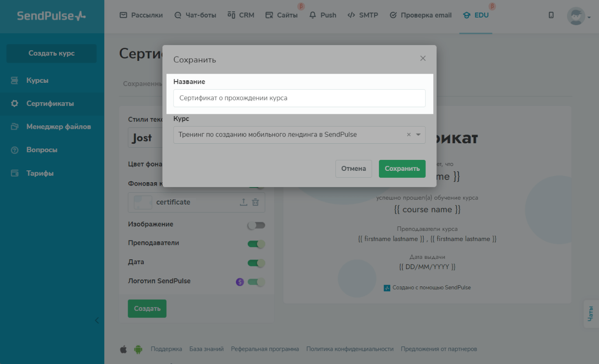Click the Вопросы question mark icon
The image size is (599, 364).
14,150
